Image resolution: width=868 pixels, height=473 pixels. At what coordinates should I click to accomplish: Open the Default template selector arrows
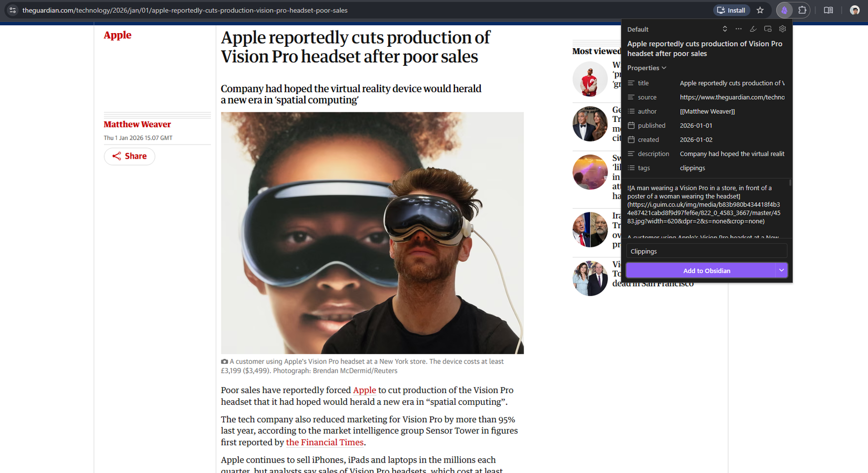coord(724,29)
